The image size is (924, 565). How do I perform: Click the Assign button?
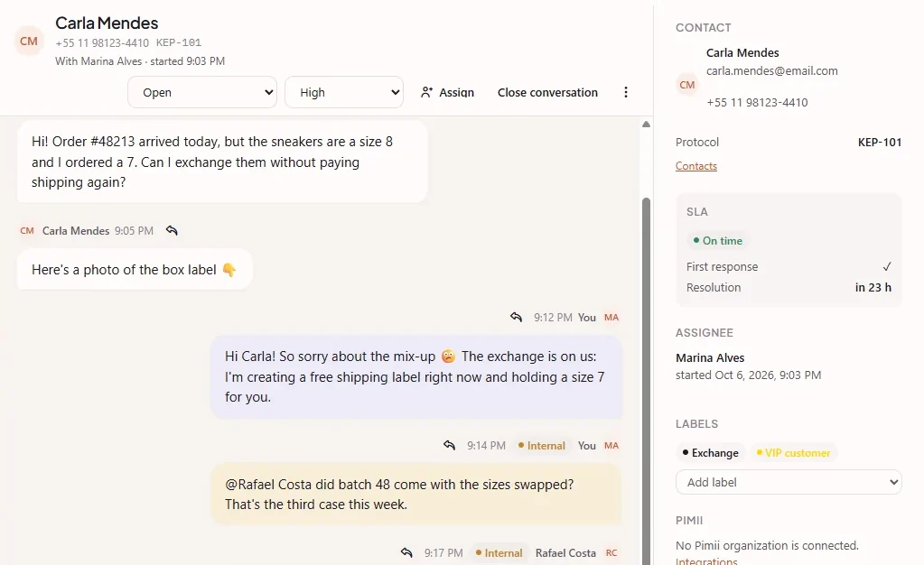[447, 92]
